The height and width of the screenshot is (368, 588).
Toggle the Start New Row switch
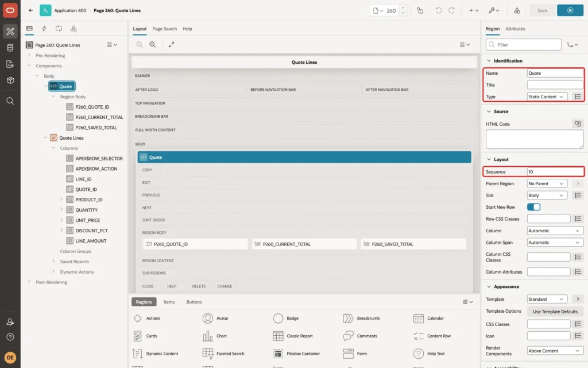pos(533,207)
